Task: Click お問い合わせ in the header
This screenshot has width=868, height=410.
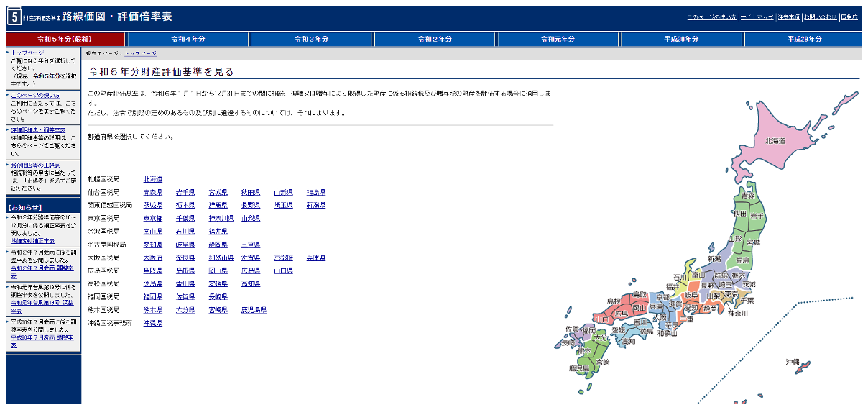Action: [820, 17]
